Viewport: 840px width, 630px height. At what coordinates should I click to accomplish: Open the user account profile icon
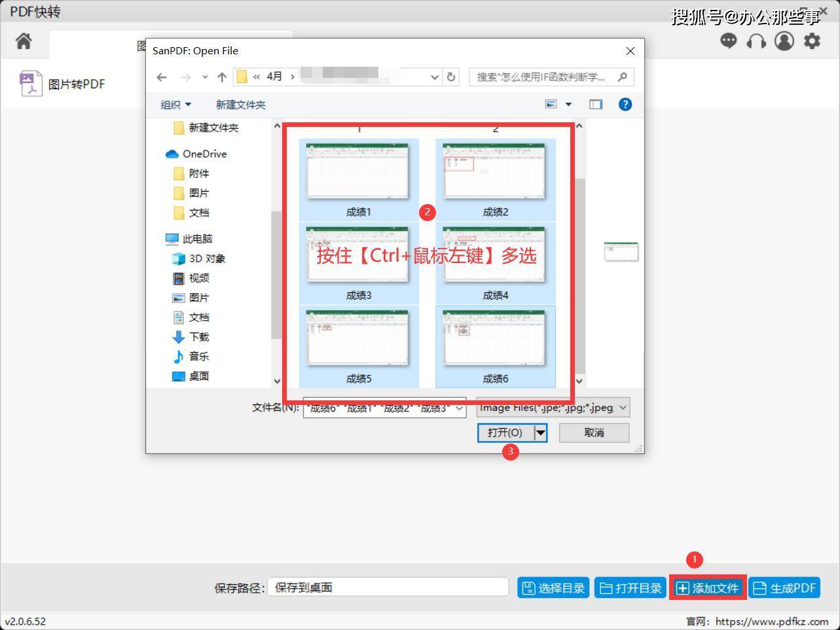pyautogui.click(x=784, y=41)
